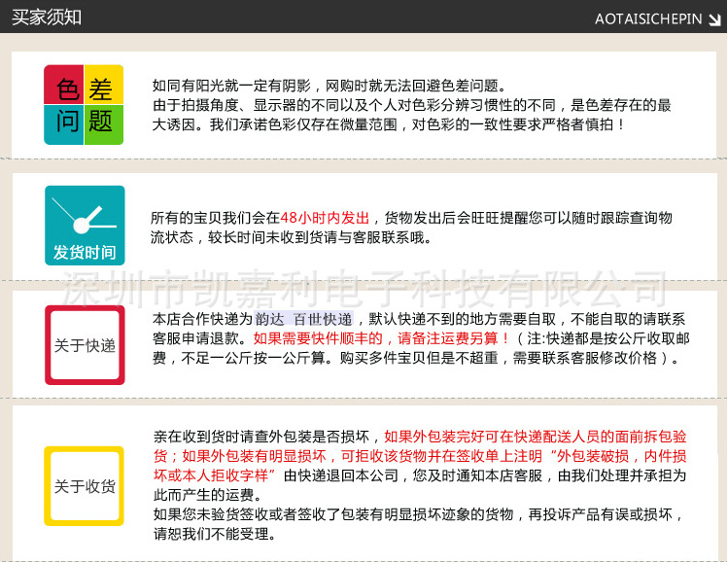Click the text 由快递退回本公司
The image size is (728, 562).
click(x=341, y=475)
